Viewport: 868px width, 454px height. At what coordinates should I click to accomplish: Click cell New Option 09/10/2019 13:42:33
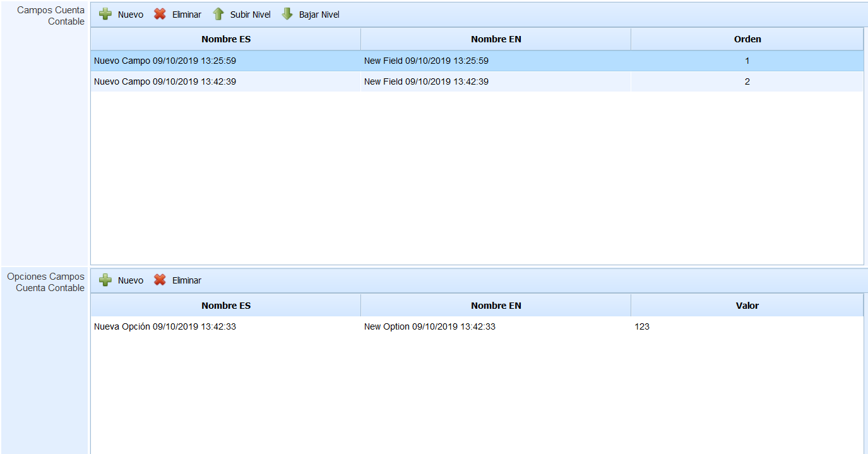[x=429, y=327]
